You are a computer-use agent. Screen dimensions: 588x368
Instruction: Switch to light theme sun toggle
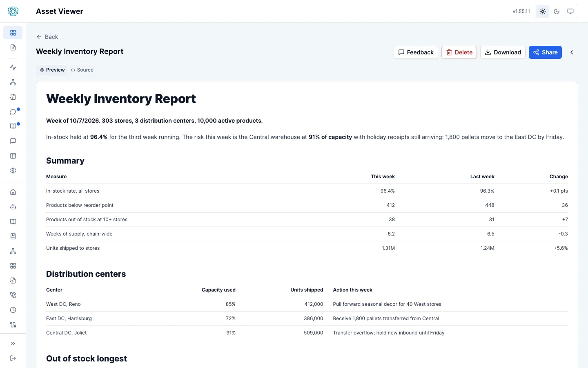[x=543, y=11]
